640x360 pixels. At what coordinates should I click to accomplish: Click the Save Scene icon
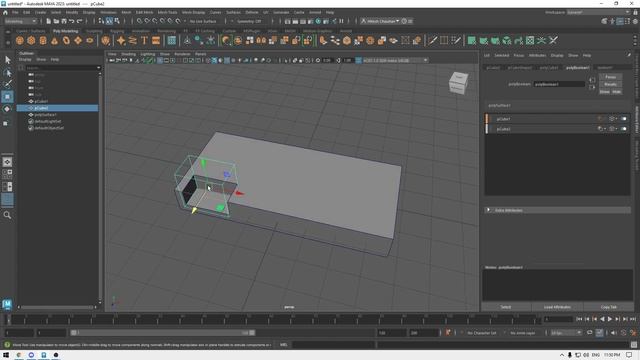(x=64, y=21)
